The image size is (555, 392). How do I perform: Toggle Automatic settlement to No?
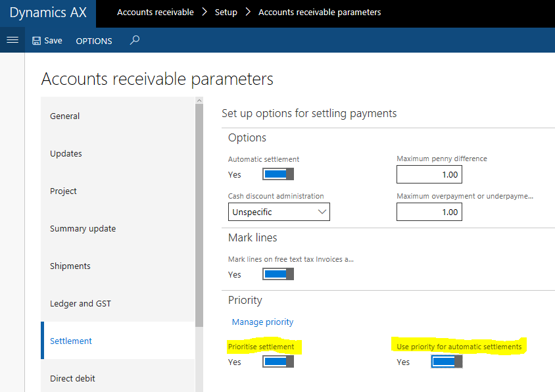[277, 174]
